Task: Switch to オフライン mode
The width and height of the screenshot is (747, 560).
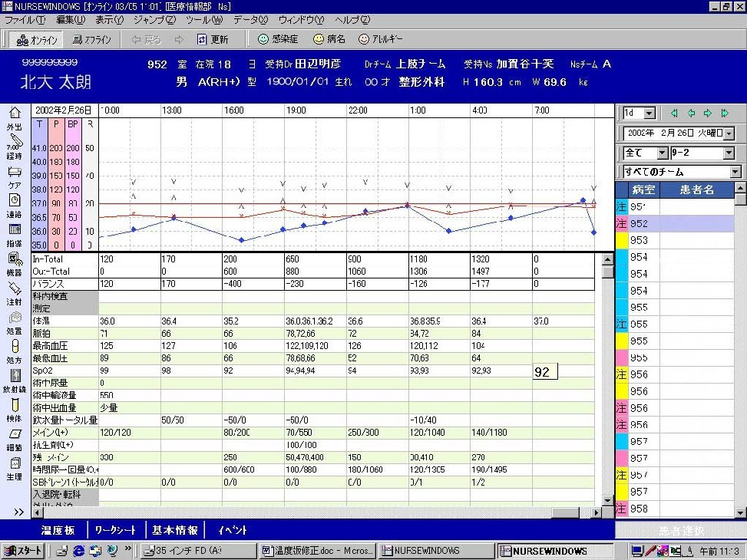Action: [x=91, y=40]
